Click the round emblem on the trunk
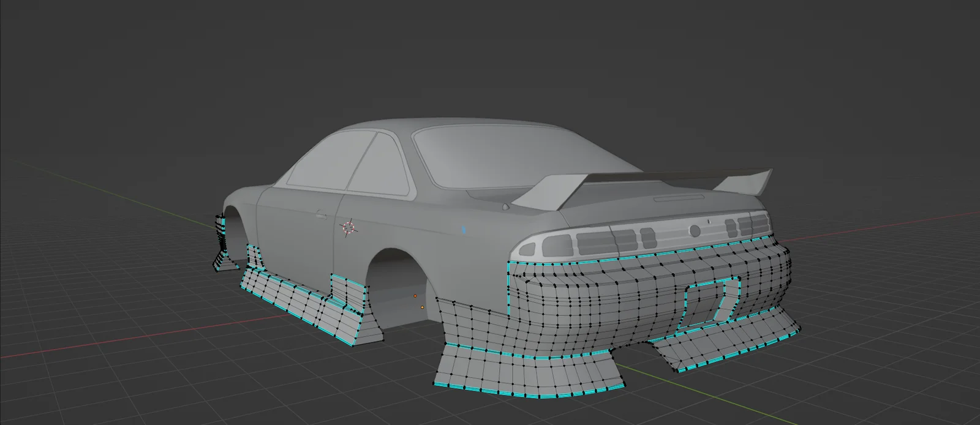980x425 pixels. point(695,231)
